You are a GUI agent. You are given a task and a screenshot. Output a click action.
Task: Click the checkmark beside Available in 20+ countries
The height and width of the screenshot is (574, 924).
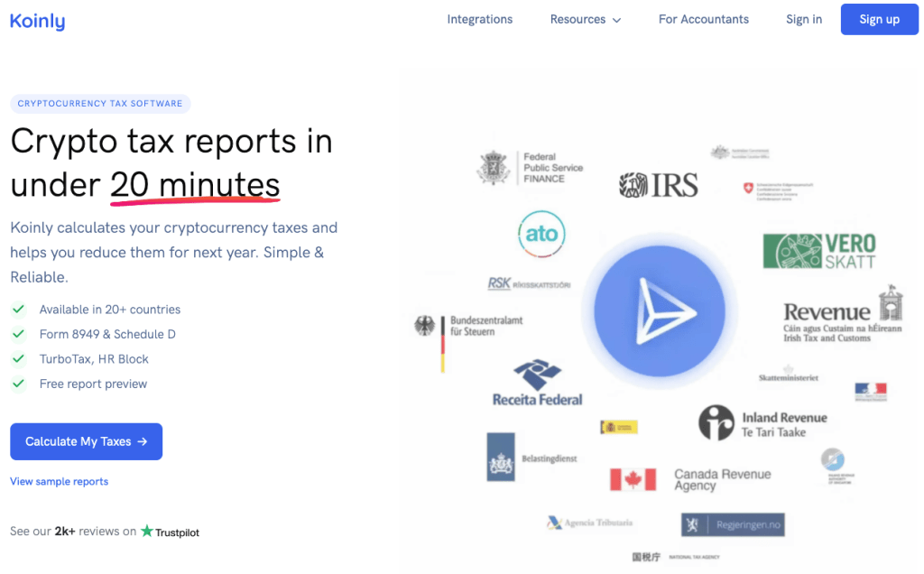pyautogui.click(x=18, y=310)
